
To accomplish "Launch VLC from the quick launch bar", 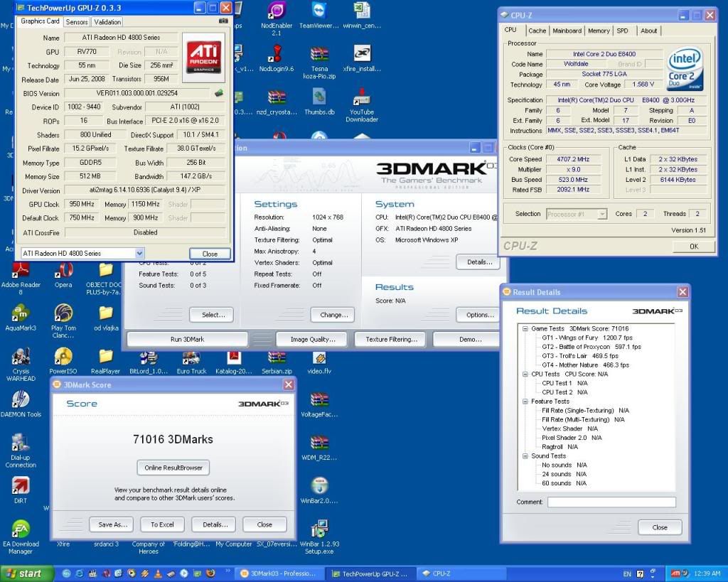I will 158,573.
